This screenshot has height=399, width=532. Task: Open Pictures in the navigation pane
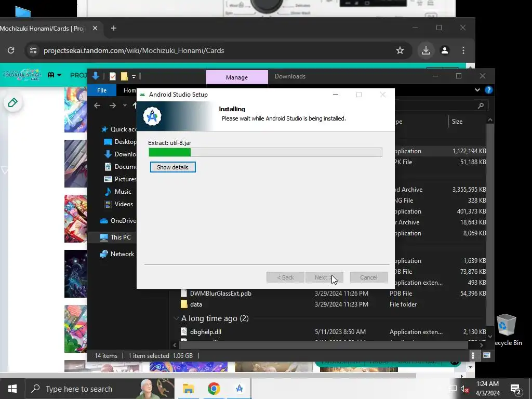121,179
